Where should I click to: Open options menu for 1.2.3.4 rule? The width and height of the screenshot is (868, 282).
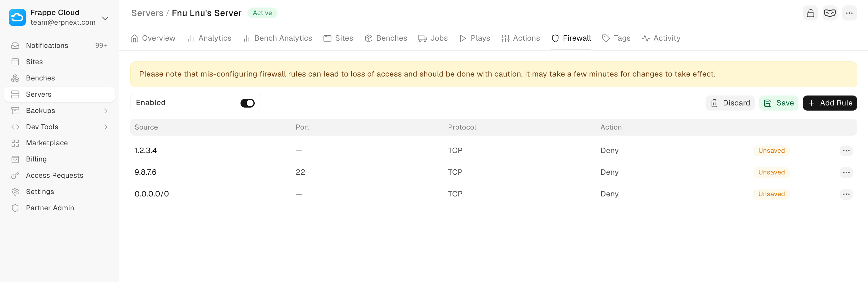(846, 151)
